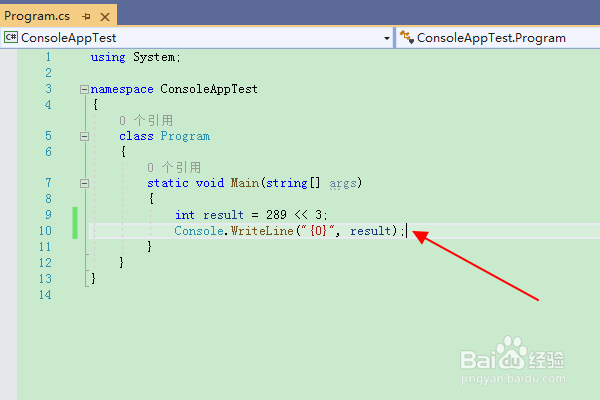Click the class icon beside ConsoleAppTest.Program
600x400 pixels.
pyautogui.click(x=406, y=37)
